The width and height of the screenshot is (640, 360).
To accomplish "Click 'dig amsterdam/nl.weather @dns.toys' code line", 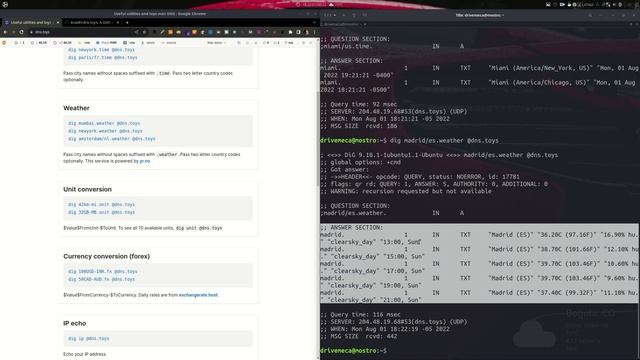I will (112, 139).
